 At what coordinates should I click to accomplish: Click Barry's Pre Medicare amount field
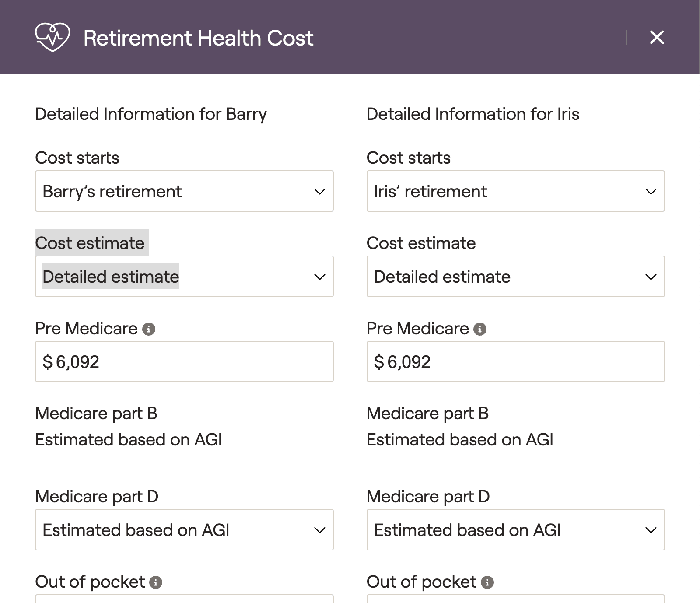(x=184, y=362)
